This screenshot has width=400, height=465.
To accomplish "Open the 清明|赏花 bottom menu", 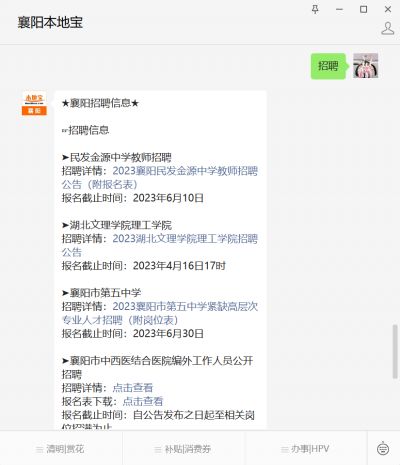I will (x=61, y=449).
